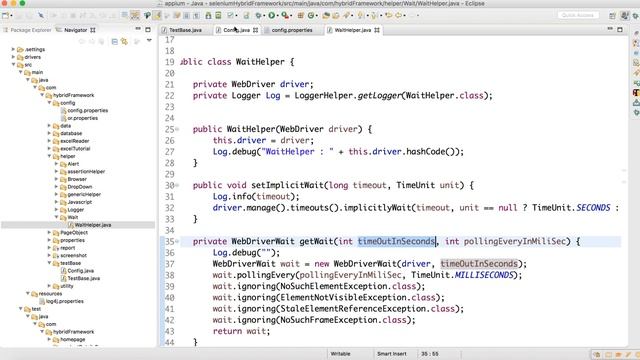This screenshot has width=640, height=360.
Task: Select Config.java in Navigator tree
Action: coord(77,271)
